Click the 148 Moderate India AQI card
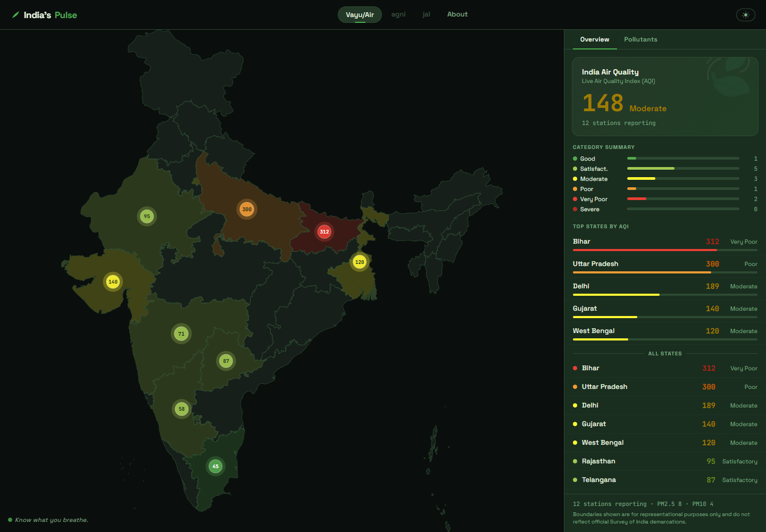Image resolution: width=766 pixels, height=532 pixels. pos(665,96)
